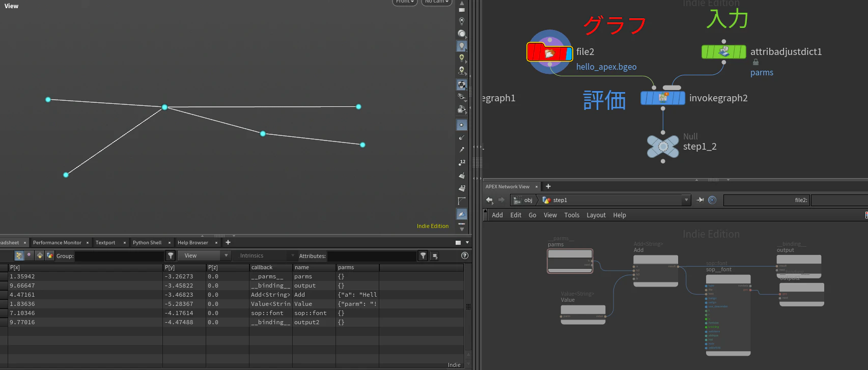Open the Front viewport dropdown
The height and width of the screenshot is (370, 868).
pyautogui.click(x=405, y=2)
